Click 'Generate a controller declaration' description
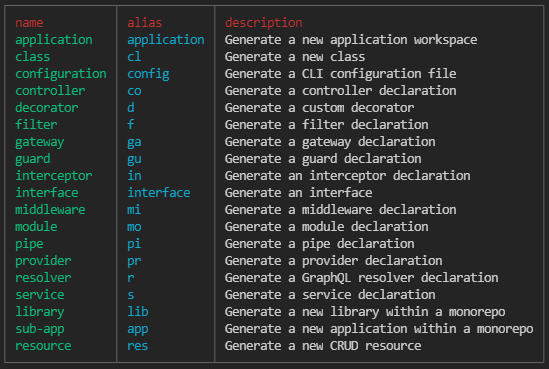The width and height of the screenshot is (549, 369). tap(340, 91)
